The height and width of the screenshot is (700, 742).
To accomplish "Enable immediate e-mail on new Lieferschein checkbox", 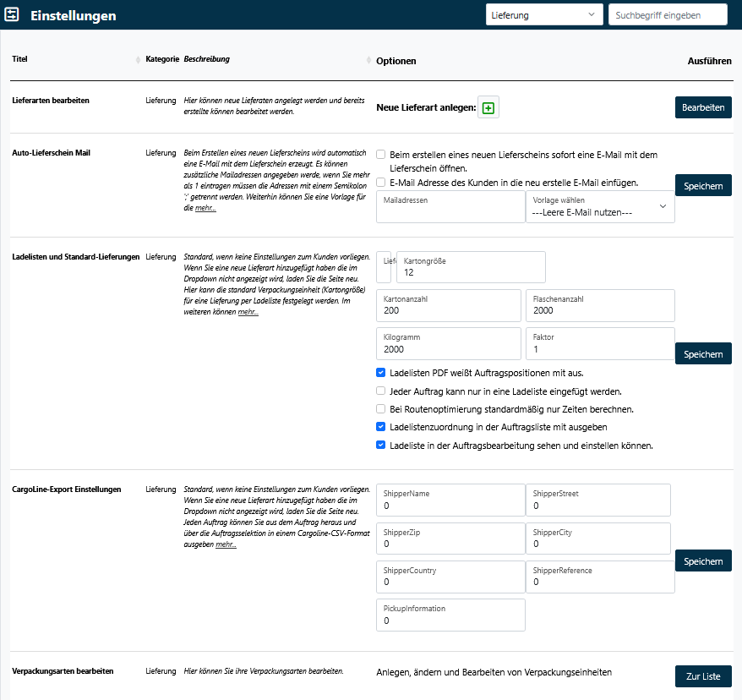I will tap(381, 155).
